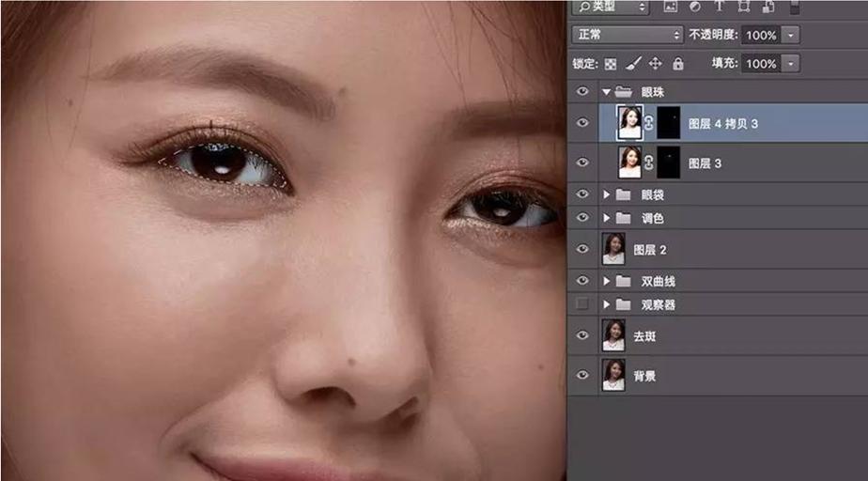Click lock transparent pixels icon
Image resolution: width=868 pixels, height=481 pixels.
(610, 64)
